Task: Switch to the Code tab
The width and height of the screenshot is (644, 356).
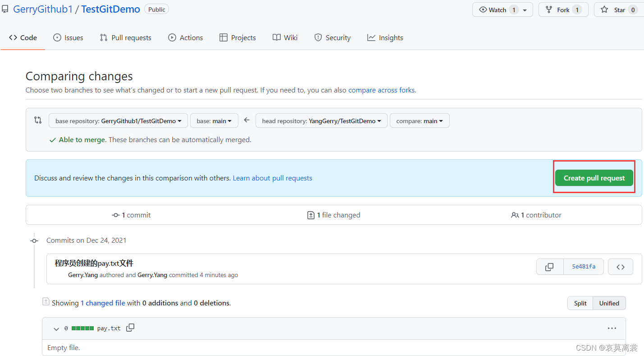Action: pyautogui.click(x=23, y=38)
